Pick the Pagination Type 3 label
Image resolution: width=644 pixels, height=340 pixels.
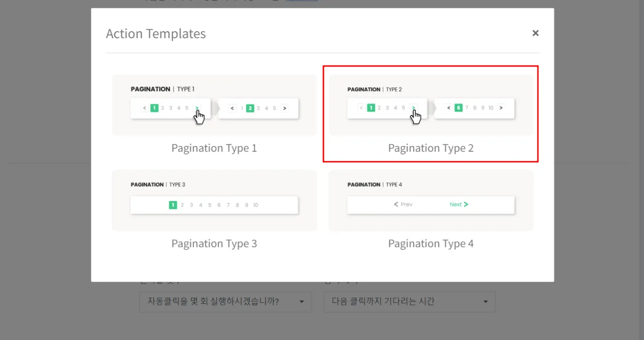click(x=214, y=243)
